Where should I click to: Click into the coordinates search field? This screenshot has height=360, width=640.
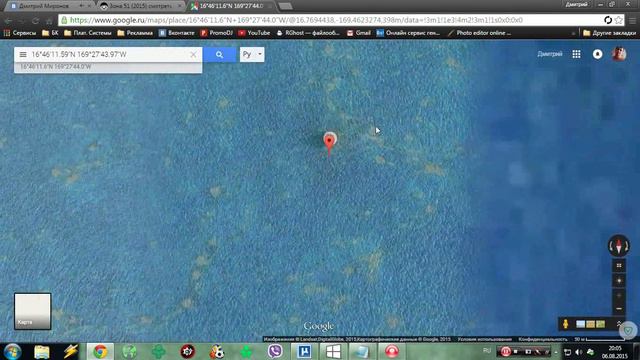coord(108,54)
